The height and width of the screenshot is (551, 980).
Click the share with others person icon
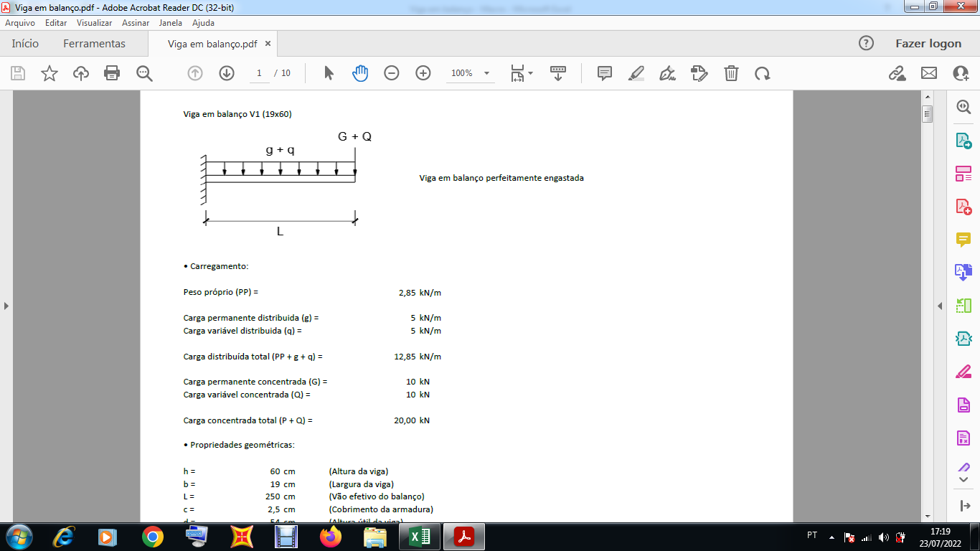[x=961, y=73]
